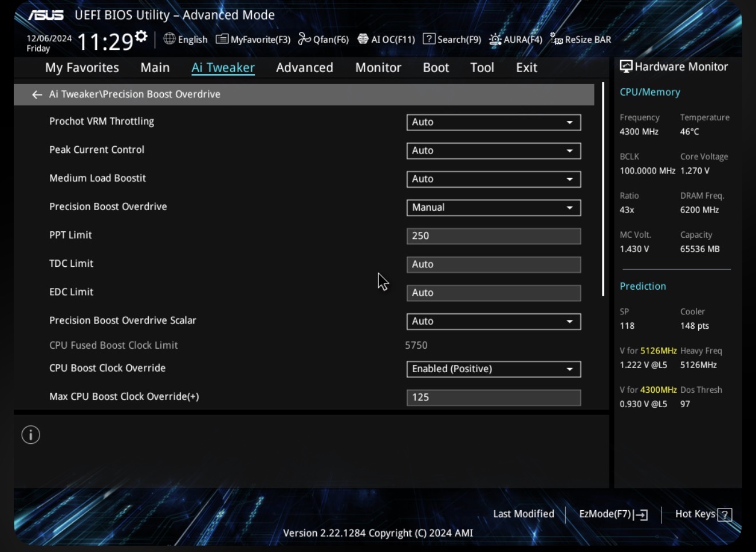Click the Hot Keys question mark icon
This screenshot has width=756, height=552.
pos(725,515)
